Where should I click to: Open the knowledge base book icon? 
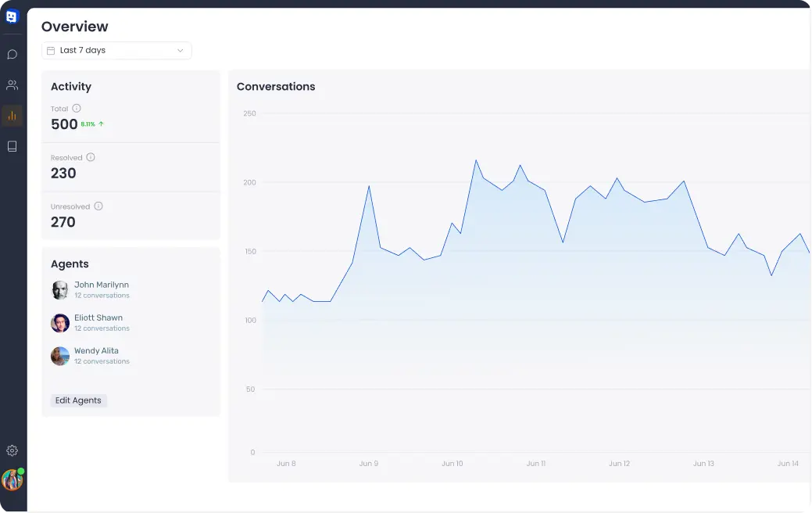pos(12,146)
